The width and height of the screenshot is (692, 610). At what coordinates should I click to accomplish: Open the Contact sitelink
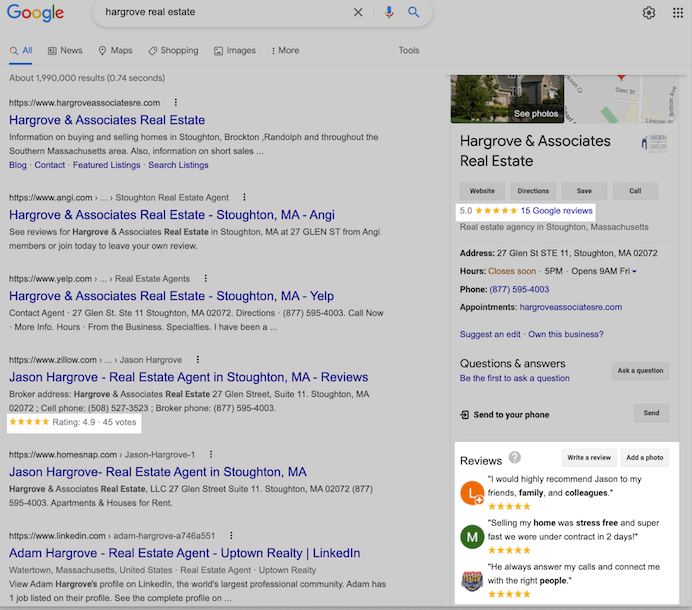tap(49, 165)
